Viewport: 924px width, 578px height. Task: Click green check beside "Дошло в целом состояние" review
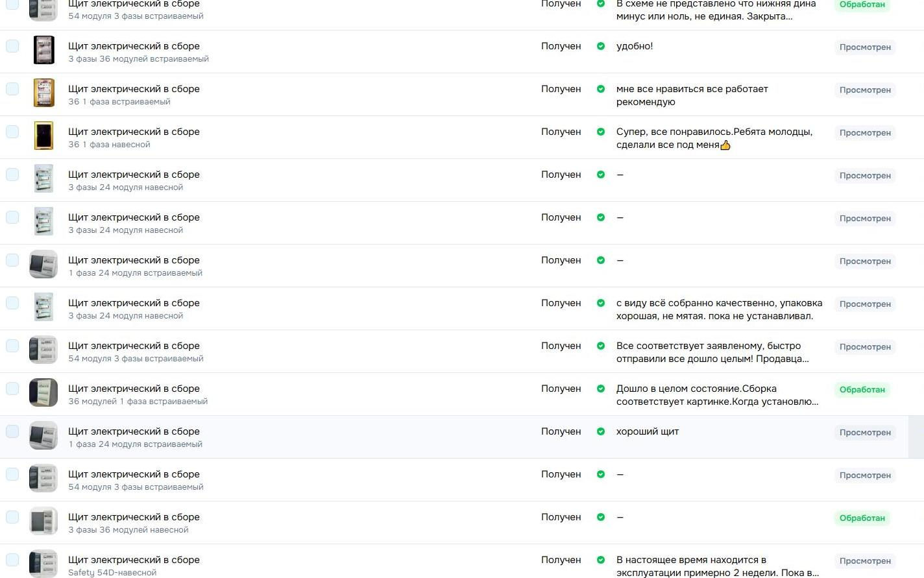601,389
